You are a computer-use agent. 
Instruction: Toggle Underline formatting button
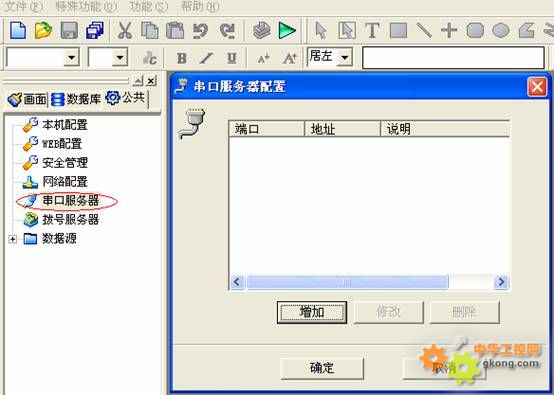pos(231,58)
